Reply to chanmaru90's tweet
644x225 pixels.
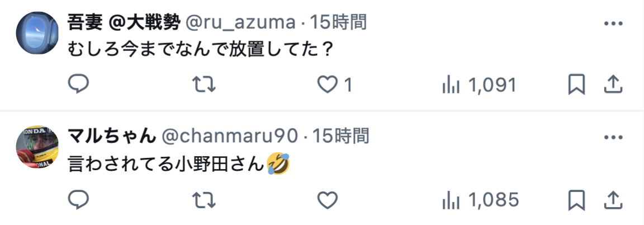78,200
